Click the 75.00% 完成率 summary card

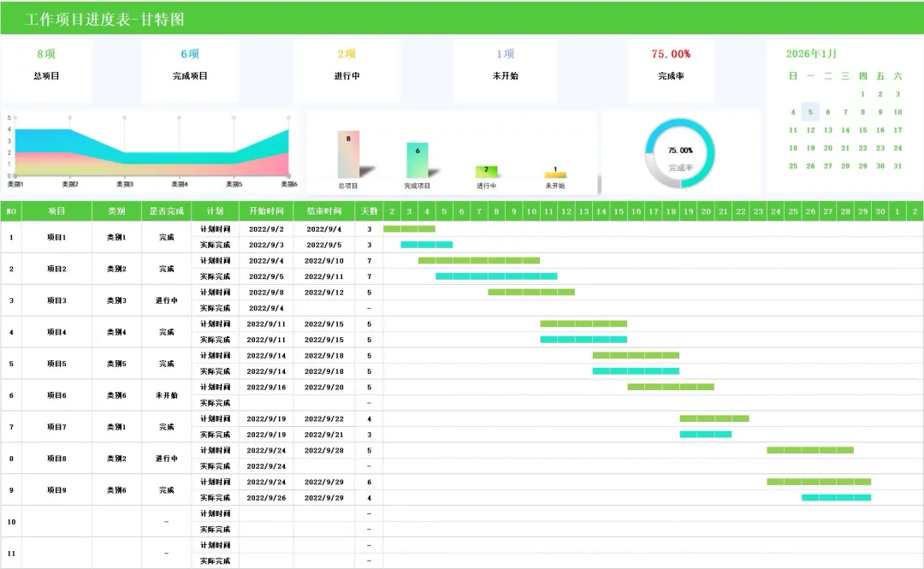point(671,71)
